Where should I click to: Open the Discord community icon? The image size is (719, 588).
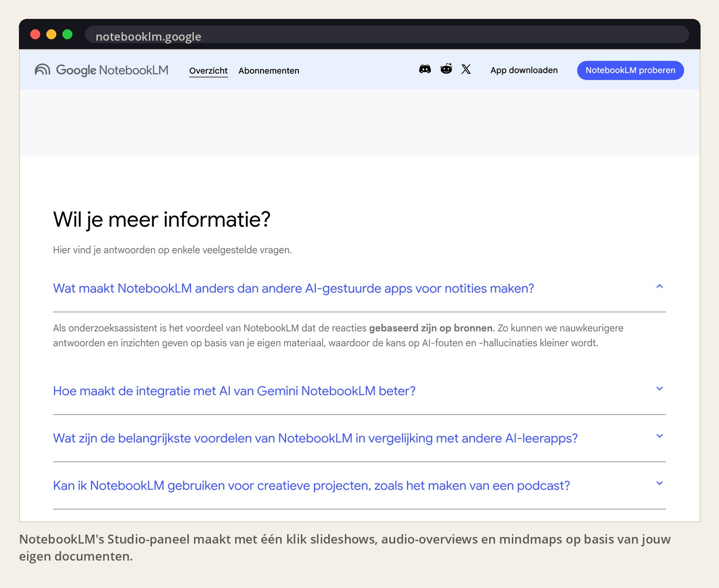click(425, 69)
